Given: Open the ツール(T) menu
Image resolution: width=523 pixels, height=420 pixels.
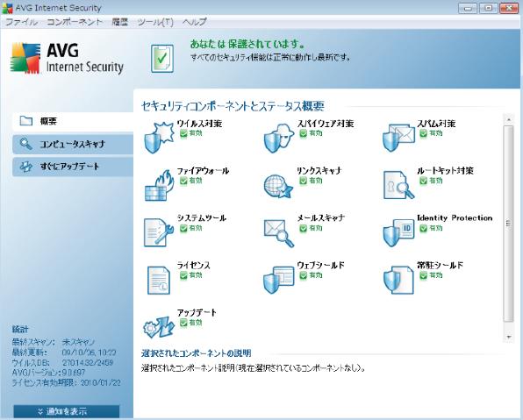Looking at the screenshot, I should (155, 22).
